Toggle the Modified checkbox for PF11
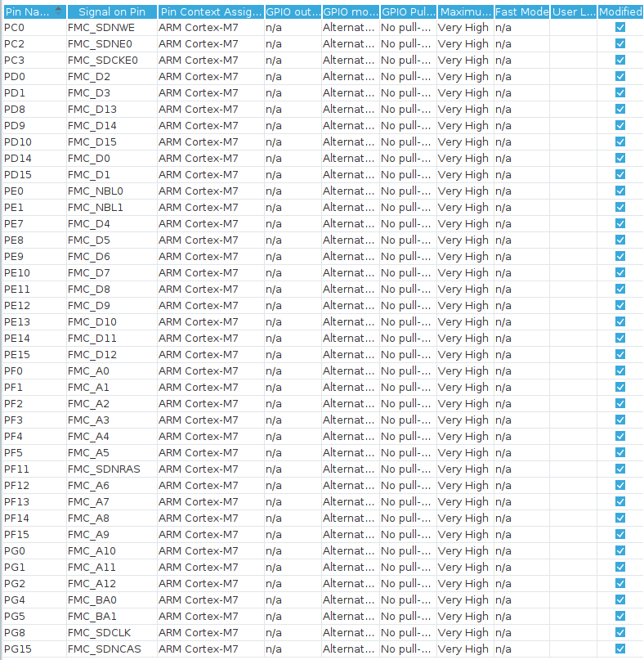Image resolution: width=644 pixels, height=660 pixels. coord(620,469)
